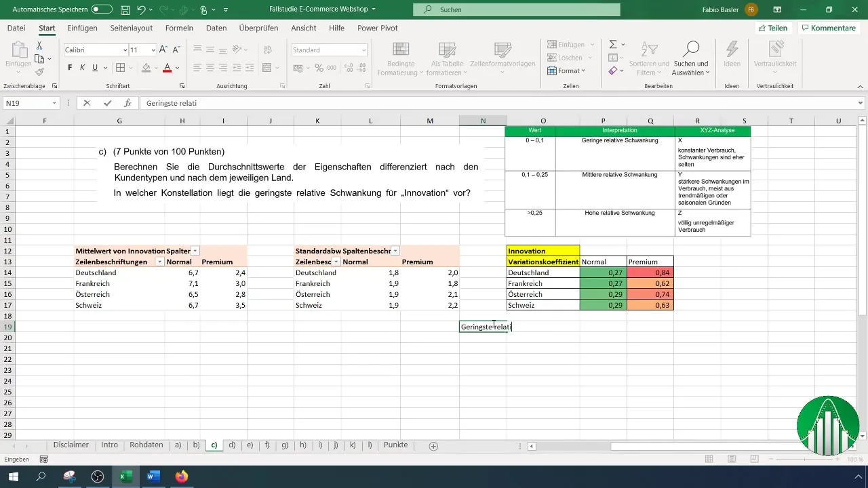Click the fill color paint bucket
The height and width of the screenshot is (488, 868).
point(145,68)
